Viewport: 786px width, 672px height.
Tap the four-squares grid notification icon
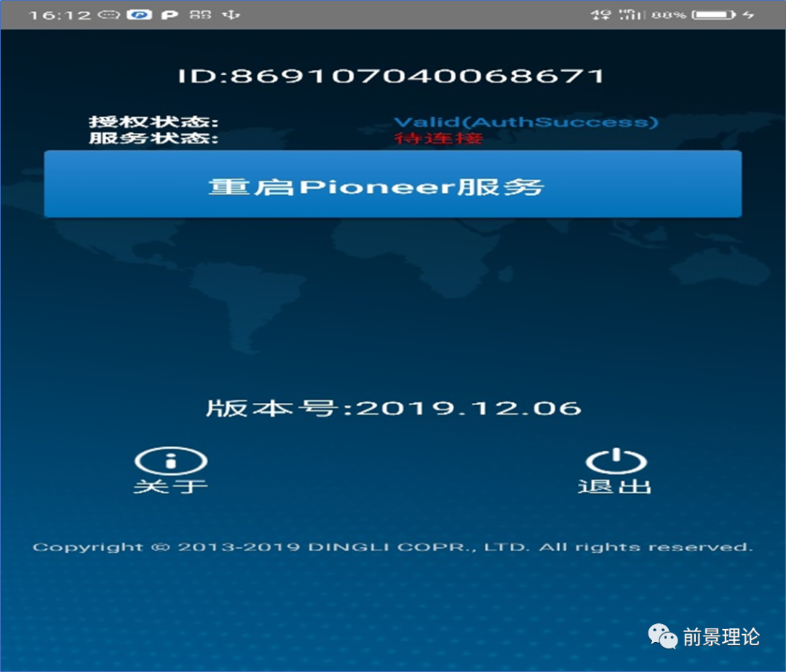[x=201, y=15]
